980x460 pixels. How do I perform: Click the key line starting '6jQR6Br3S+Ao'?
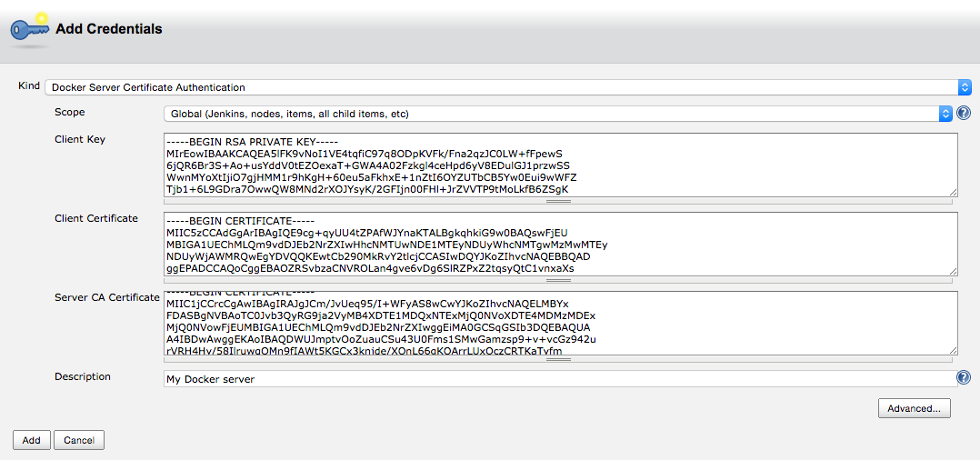pos(368,165)
